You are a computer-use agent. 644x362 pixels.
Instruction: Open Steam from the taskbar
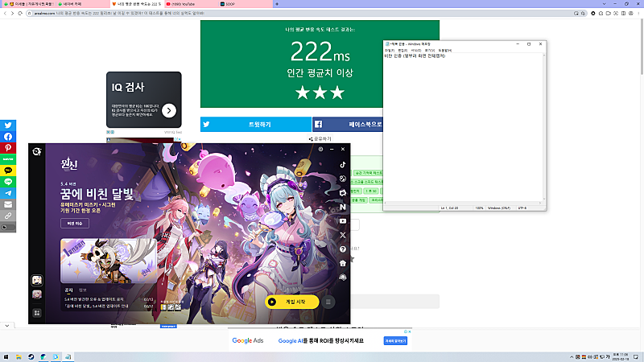tap(31, 356)
